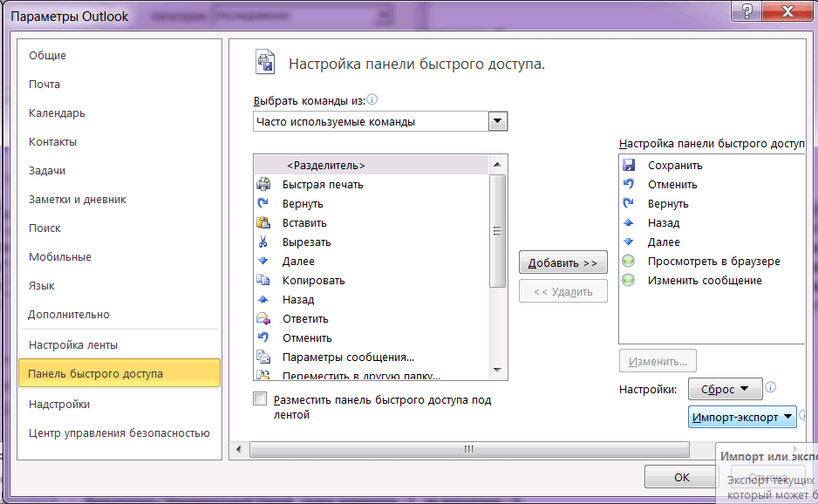This screenshot has height=504, width=818.
Task: Click the Paste clipboard icon
Action: (263, 222)
